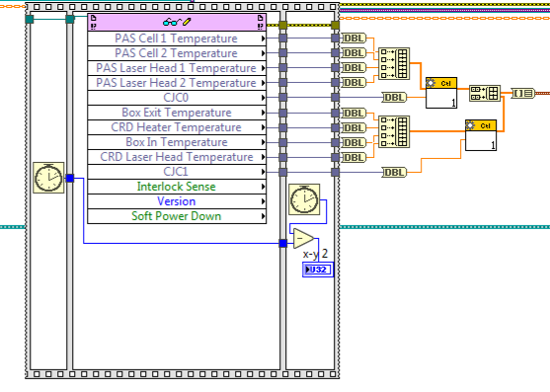The image size is (550, 392).
Task: Click the arrow on PAS Cell 1 Temperature
Action: (263, 39)
